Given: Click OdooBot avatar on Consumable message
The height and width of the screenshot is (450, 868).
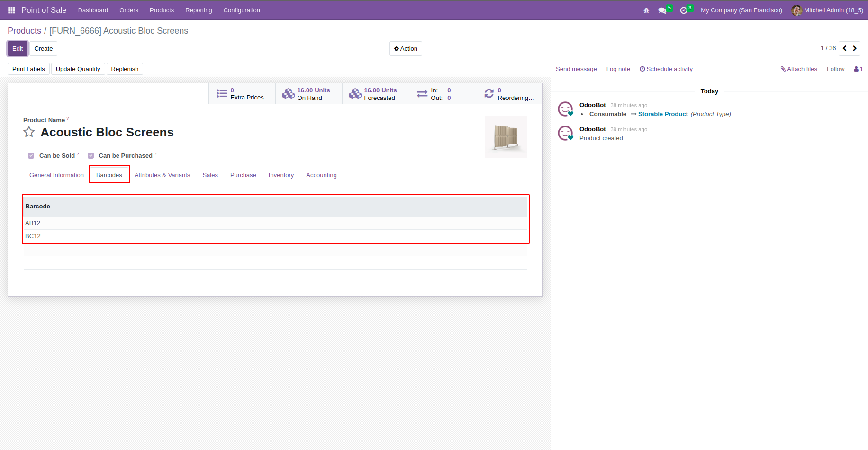Looking at the screenshot, I should (565, 109).
